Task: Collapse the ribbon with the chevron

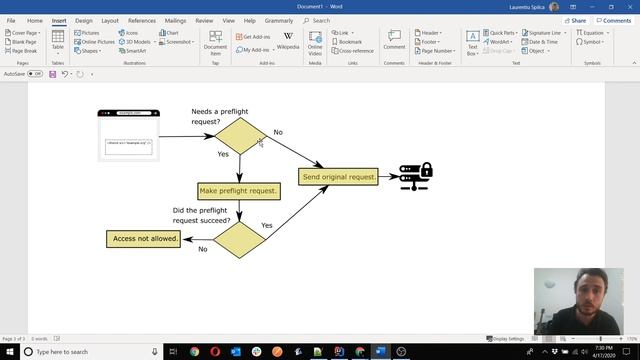Action: 634,63
